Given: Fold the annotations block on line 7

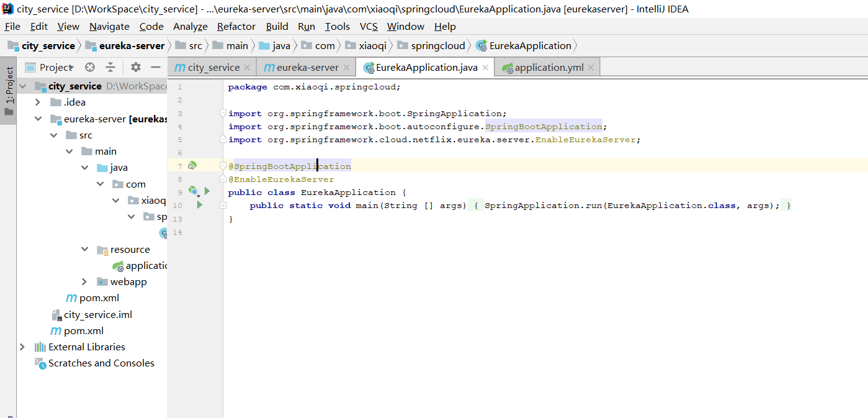Looking at the screenshot, I should coord(223,166).
